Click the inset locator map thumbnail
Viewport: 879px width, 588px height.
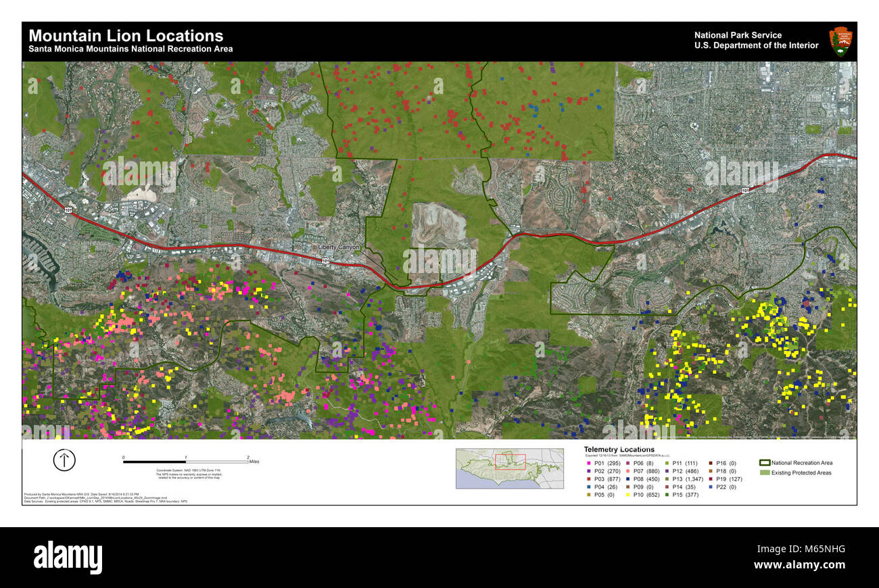(510, 468)
